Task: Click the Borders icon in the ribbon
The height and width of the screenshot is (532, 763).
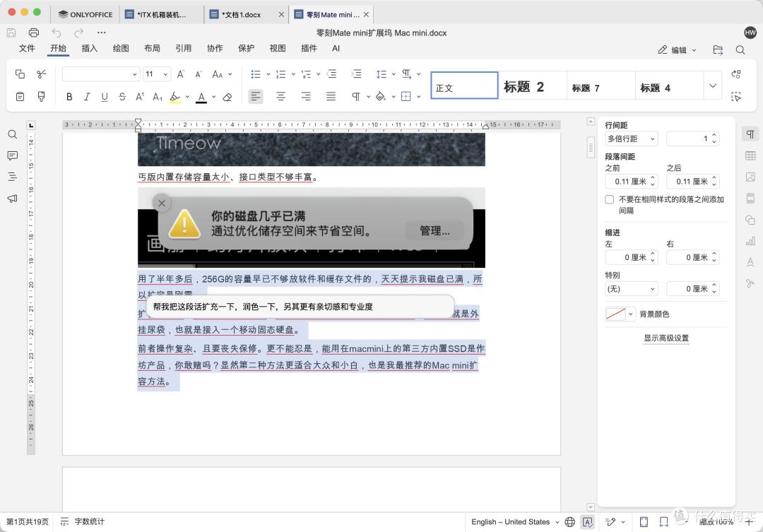Action: (x=406, y=97)
